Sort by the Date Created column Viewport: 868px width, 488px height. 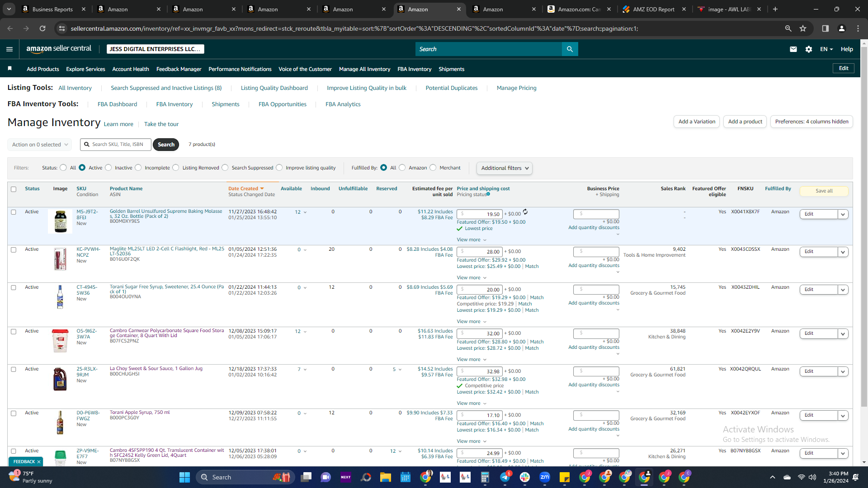[x=246, y=189]
